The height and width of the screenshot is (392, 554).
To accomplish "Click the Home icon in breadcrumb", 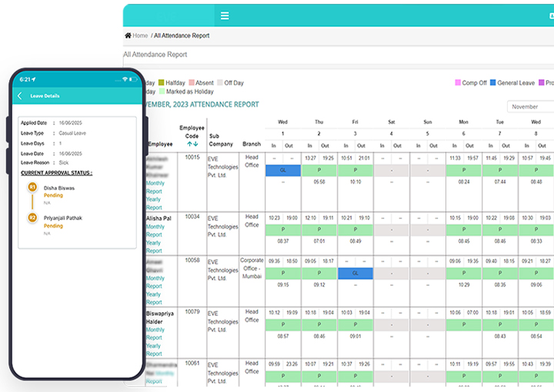I will coord(128,35).
